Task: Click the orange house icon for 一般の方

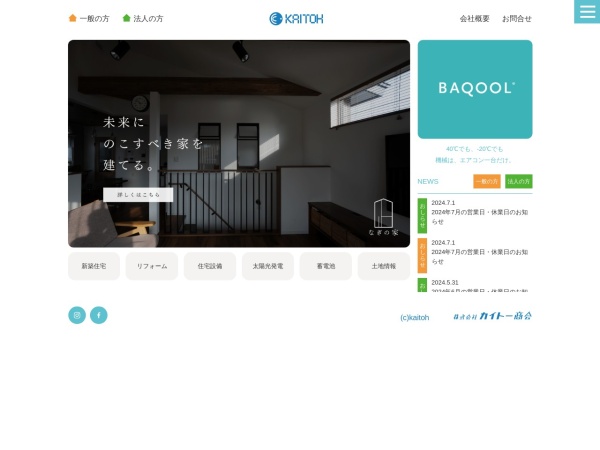Action: click(72, 18)
